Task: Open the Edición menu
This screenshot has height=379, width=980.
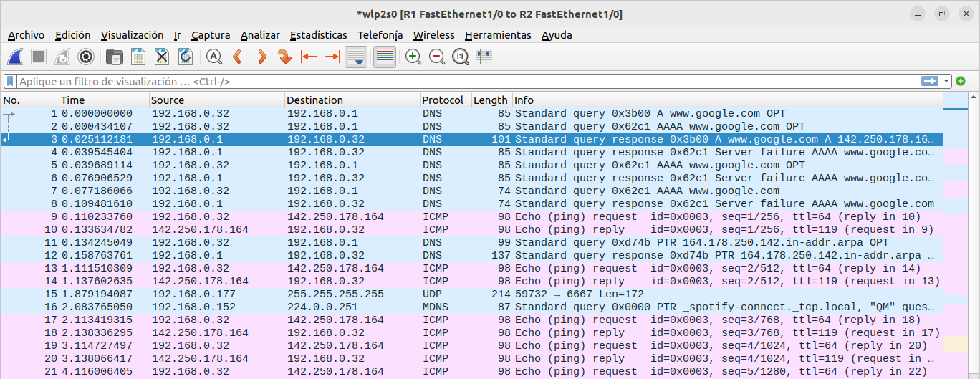Action: coord(72,34)
